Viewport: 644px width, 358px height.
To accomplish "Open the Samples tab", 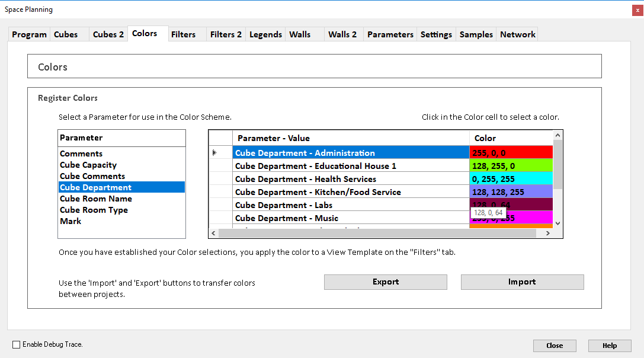I will pyautogui.click(x=476, y=34).
